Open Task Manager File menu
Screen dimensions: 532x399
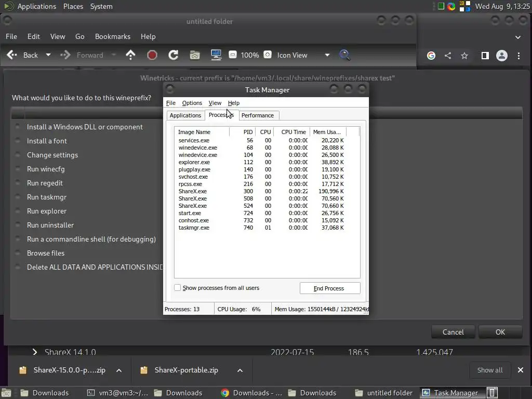pos(170,103)
